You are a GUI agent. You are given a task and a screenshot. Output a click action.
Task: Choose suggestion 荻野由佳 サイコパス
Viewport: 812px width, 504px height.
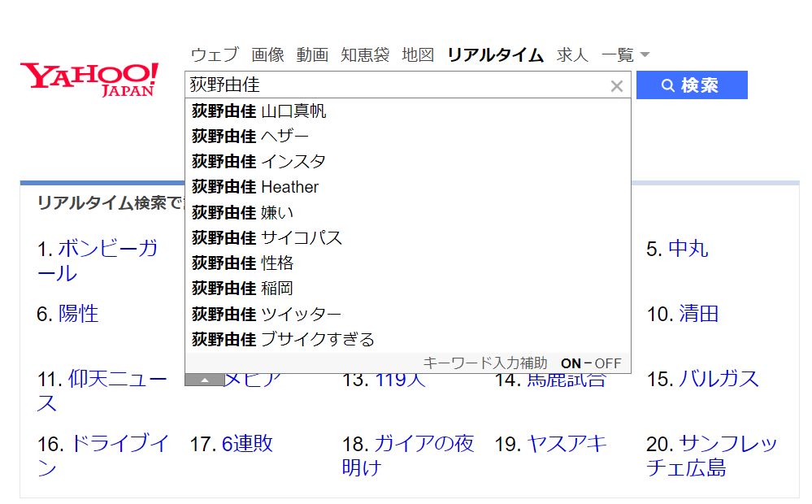[407, 237]
